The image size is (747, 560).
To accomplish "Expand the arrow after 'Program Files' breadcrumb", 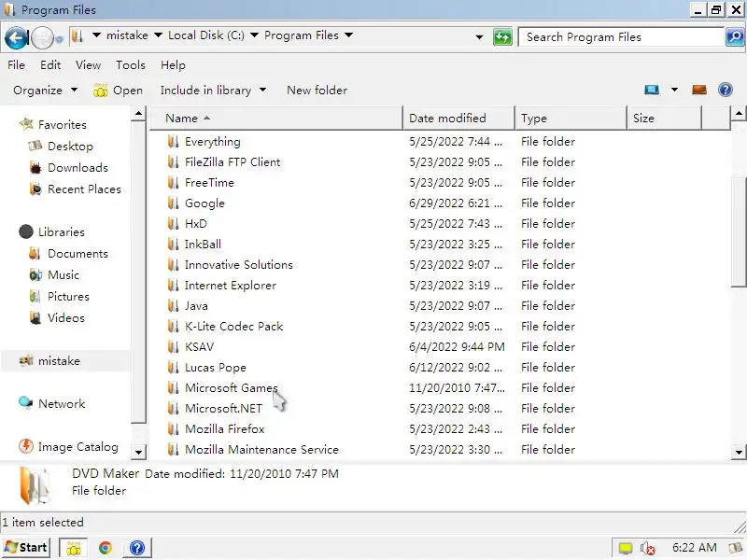I will click(x=348, y=35).
